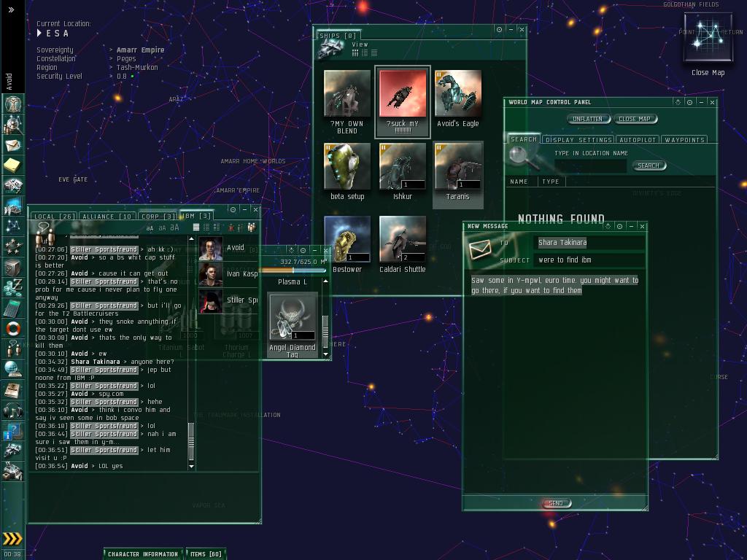The width and height of the screenshot is (747, 560).
Task: Open the ship hangar icon in sidebar
Action: (12, 451)
